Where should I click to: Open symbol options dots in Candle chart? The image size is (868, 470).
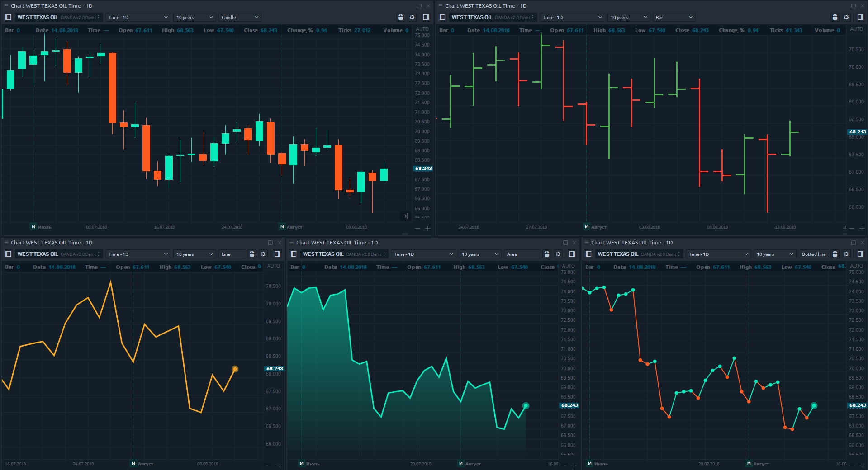tap(99, 17)
